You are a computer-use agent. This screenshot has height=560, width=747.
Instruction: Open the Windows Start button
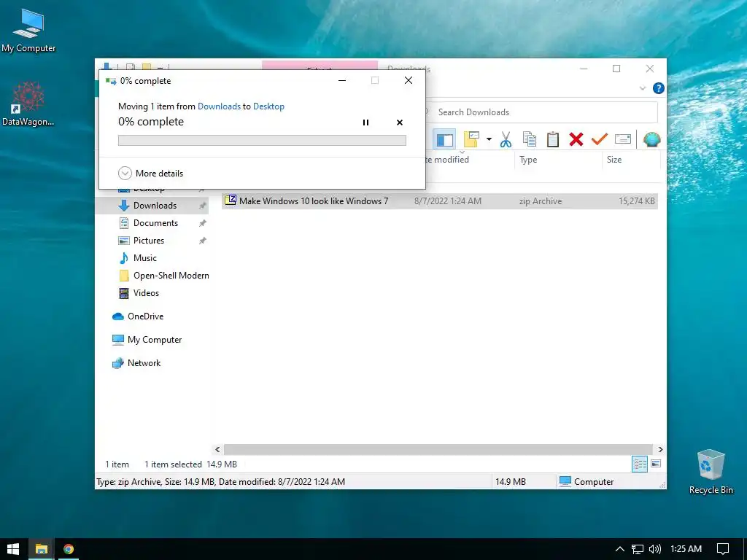coord(13,549)
